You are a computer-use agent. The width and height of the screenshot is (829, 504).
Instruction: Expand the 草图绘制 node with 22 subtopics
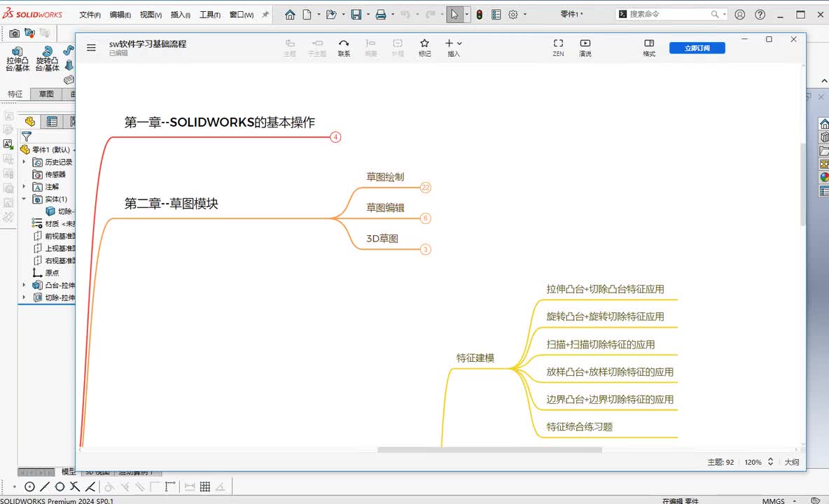[426, 188]
